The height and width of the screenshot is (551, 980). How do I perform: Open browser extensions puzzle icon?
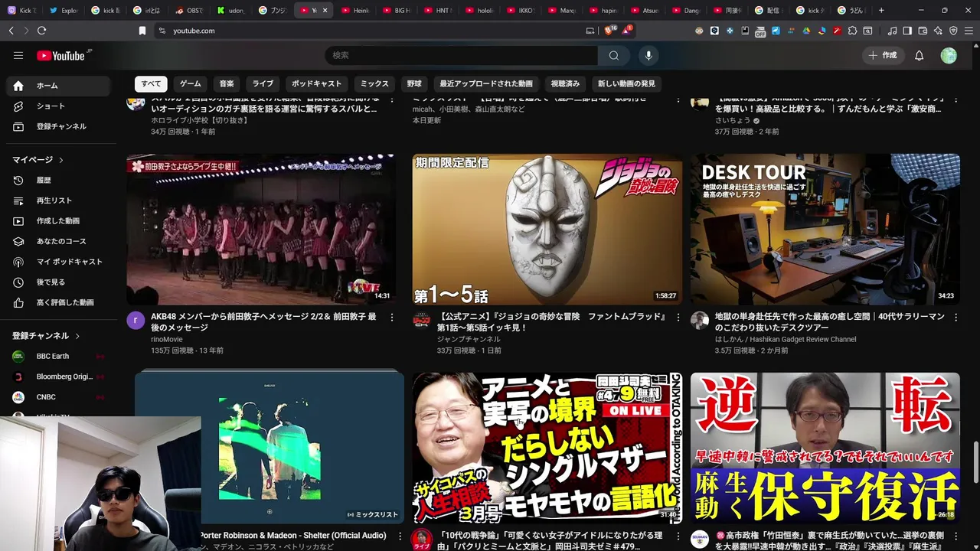[852, 31]
